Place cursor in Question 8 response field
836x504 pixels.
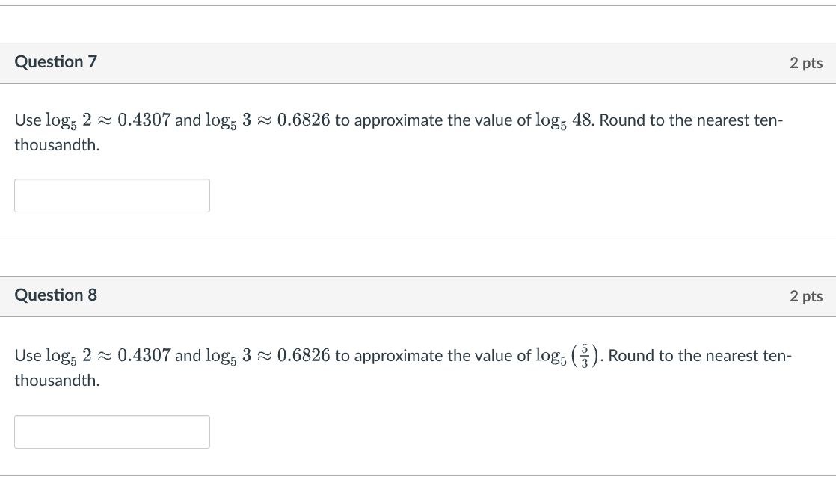tap(111, 431)
